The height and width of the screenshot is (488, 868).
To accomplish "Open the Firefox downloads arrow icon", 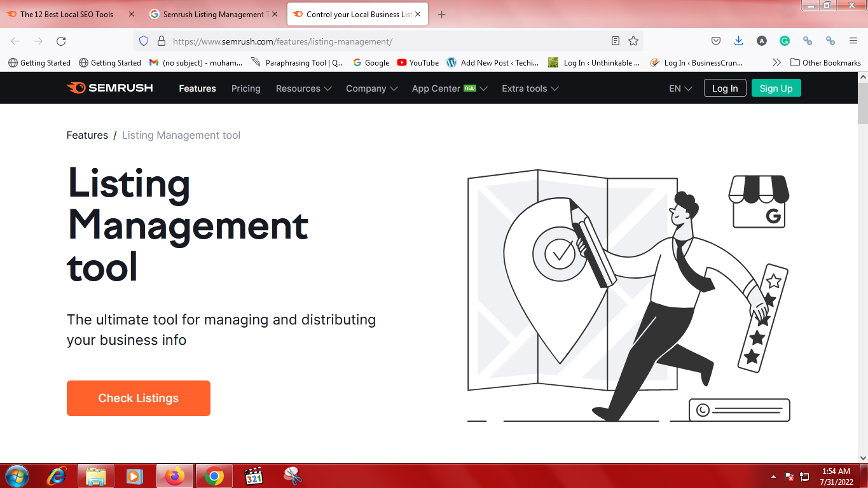I will point(738,41).
